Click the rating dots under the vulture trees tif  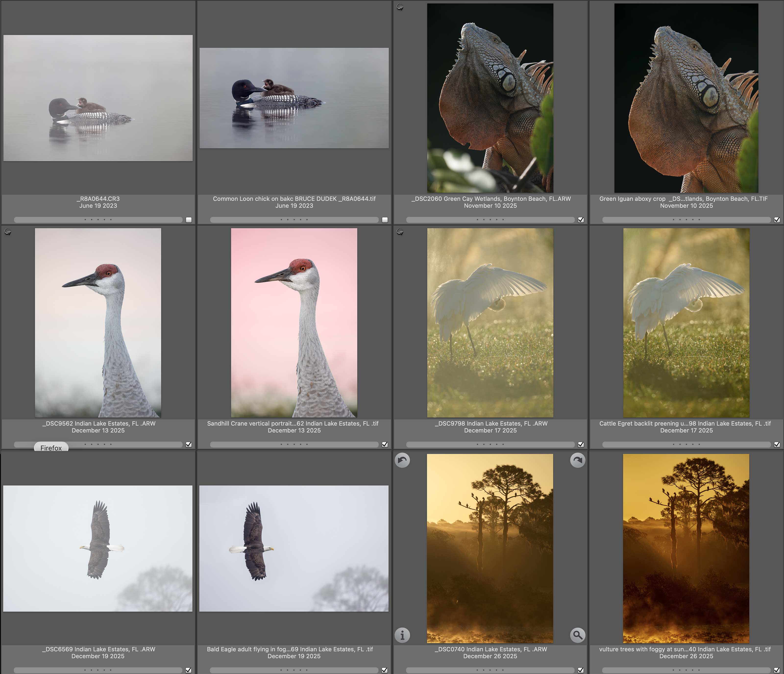pos(686,670)
